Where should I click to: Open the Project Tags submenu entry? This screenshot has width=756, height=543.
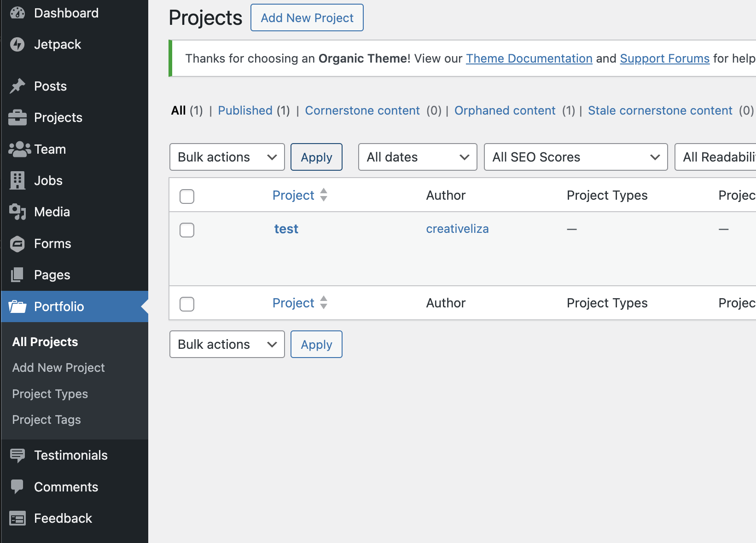[x=47, y=420]
